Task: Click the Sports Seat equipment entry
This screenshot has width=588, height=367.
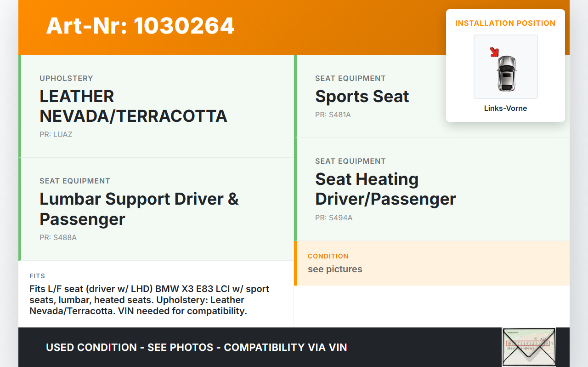Action: (362, 97)
